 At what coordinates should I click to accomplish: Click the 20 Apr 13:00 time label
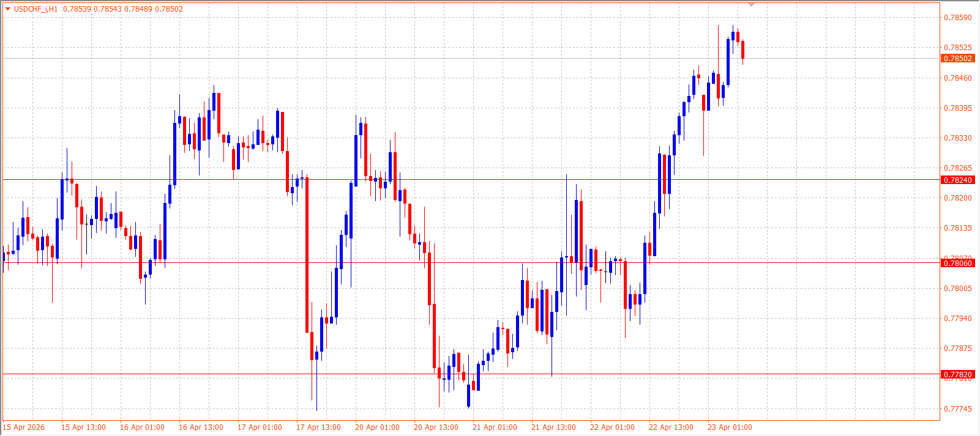point(436,427)
